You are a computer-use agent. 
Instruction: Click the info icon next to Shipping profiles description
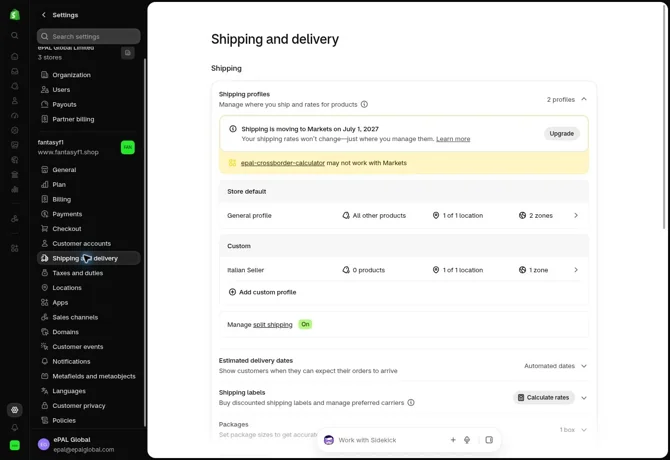click(x=364, y=104)
